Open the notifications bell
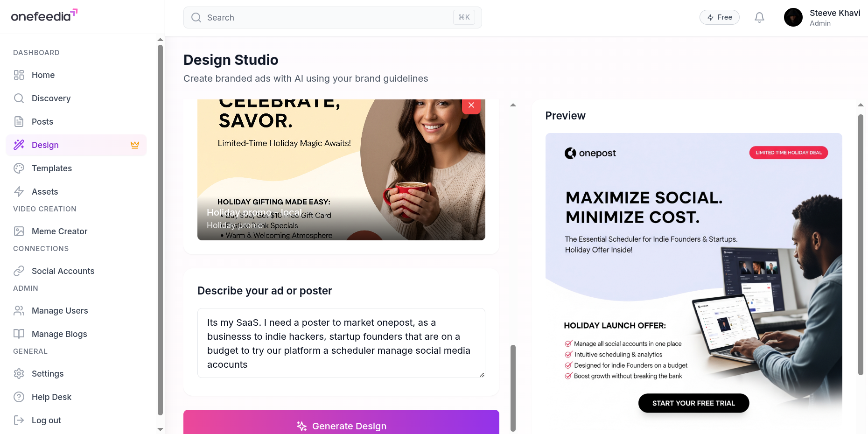The height and width of the screenshot is (434, 868). point(759,17)
